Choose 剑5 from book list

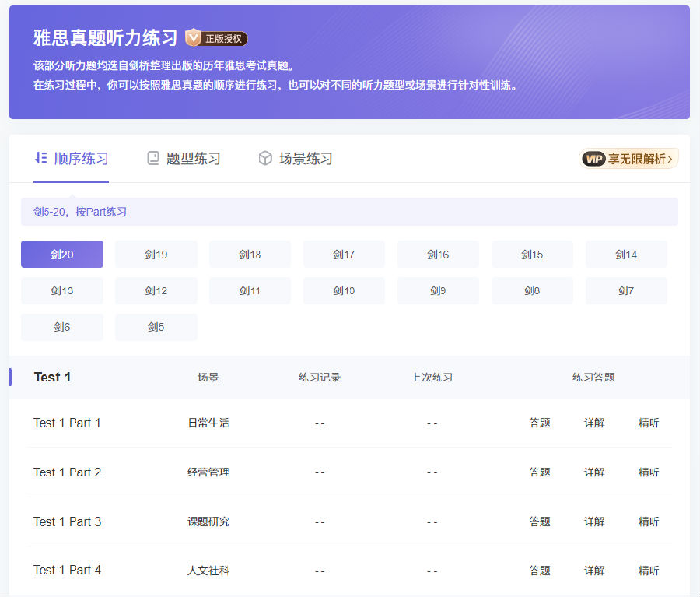(156, 328)
